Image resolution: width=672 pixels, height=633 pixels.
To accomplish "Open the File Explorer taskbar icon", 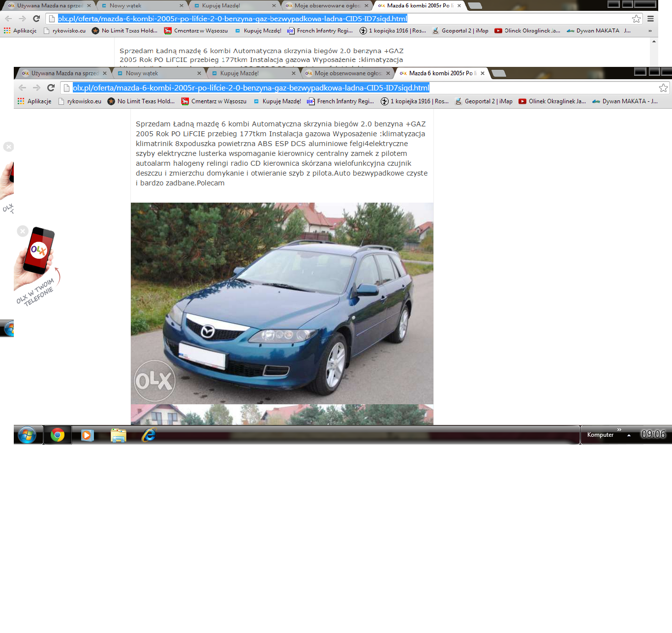I will (118, 435).
